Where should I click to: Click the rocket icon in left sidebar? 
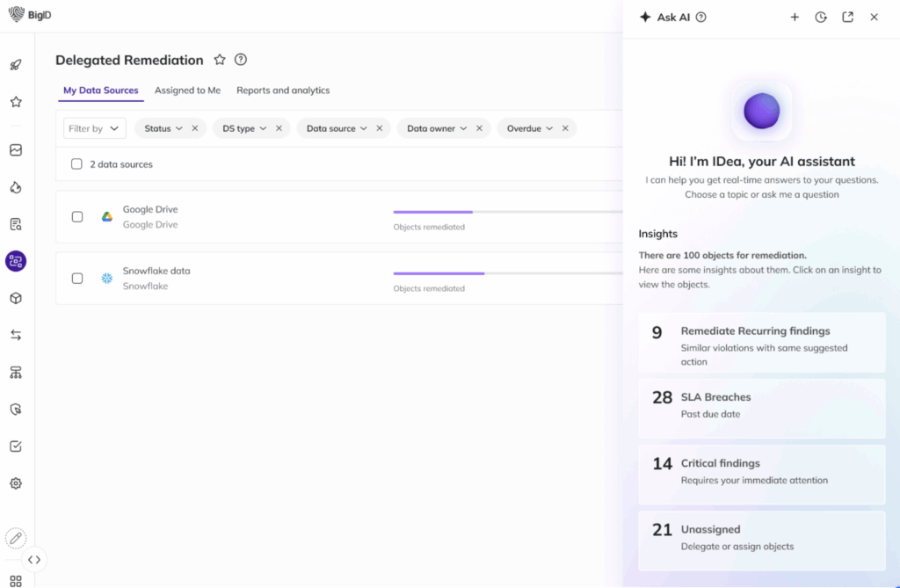16,65
